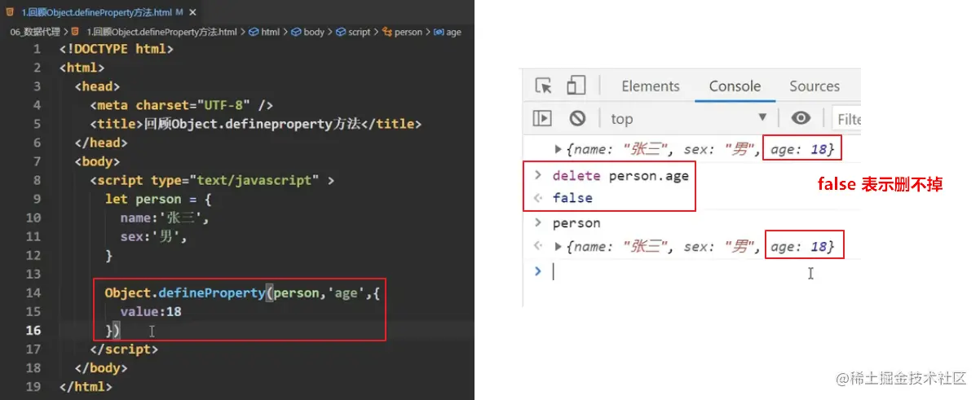Toggle the device toolbar icon in DevTools
Image resolution: width=980 pixels, height=400 pixels.
coord(576,86)
